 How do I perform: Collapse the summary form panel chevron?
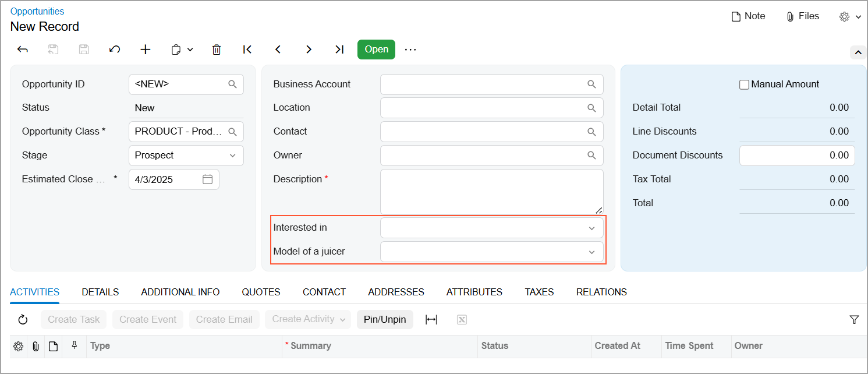[858, 52]
